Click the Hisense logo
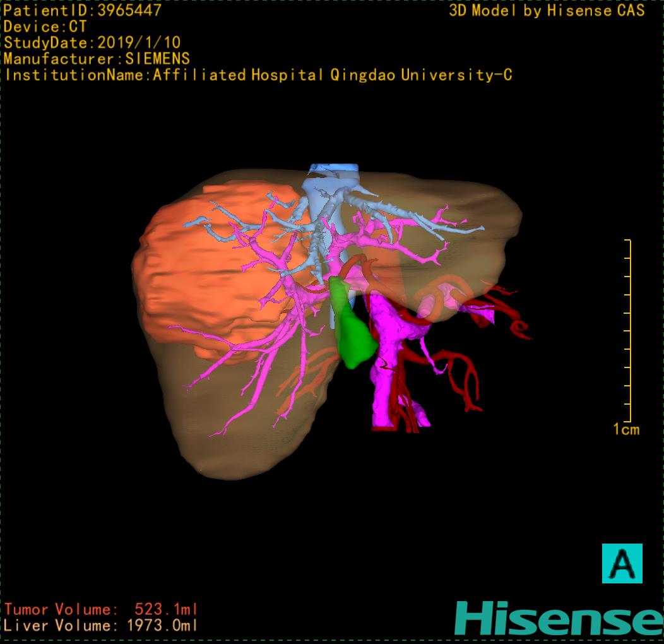This screenshot has height=644, width=664. [x=558, y=618]
